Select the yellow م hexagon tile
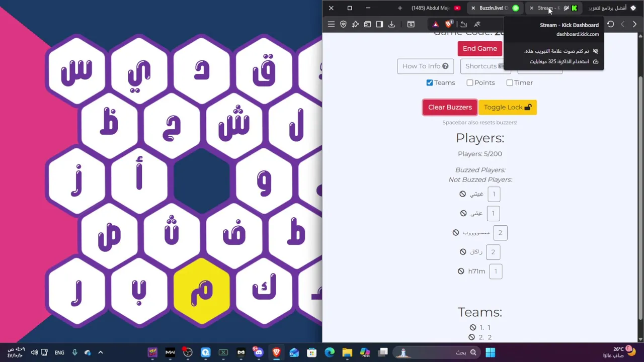 click(x=202, y=292)
